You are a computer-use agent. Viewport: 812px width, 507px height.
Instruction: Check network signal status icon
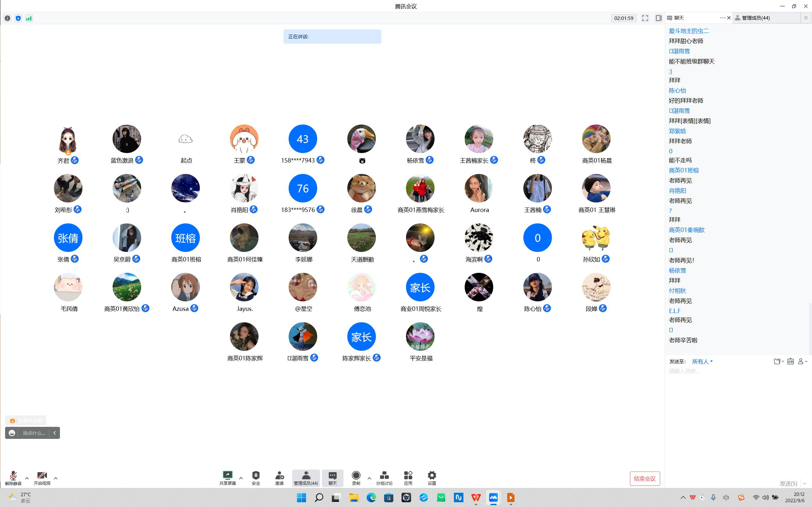(x=29, y=18)
